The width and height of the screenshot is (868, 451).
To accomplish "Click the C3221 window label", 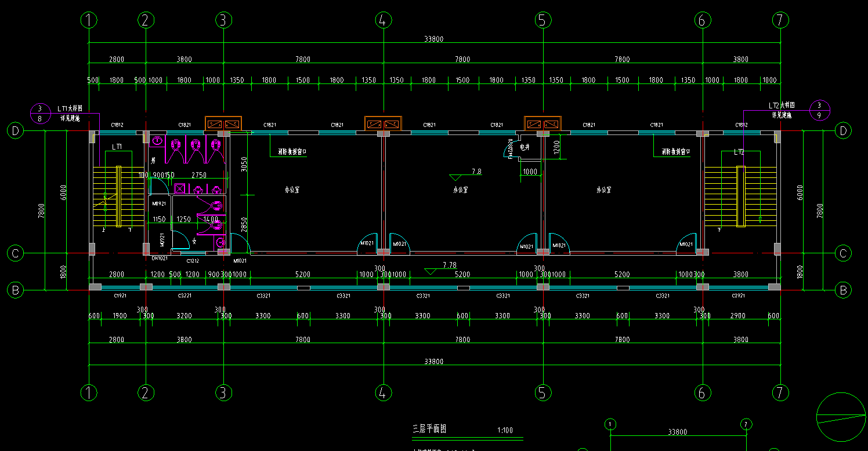I will click(184, 296).
